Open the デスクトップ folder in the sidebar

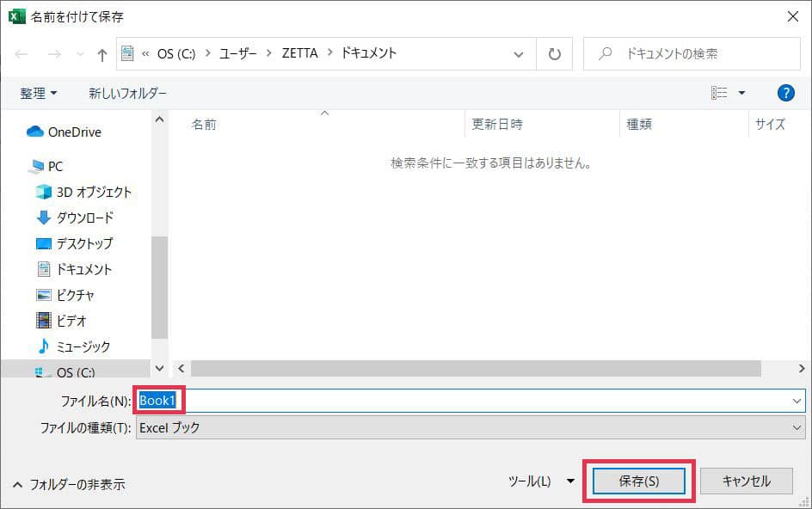[83, 243]
